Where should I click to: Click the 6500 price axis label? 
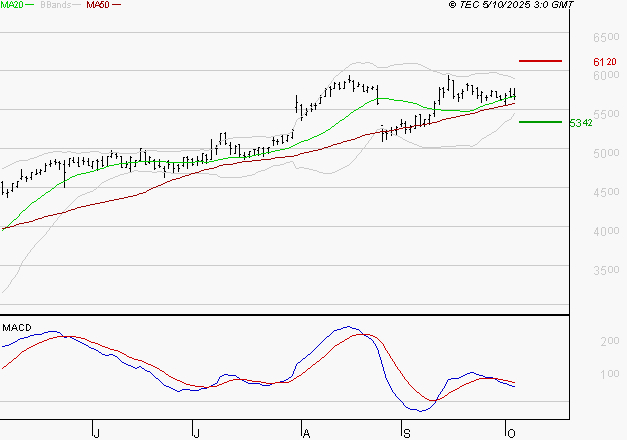click(606, 37)
